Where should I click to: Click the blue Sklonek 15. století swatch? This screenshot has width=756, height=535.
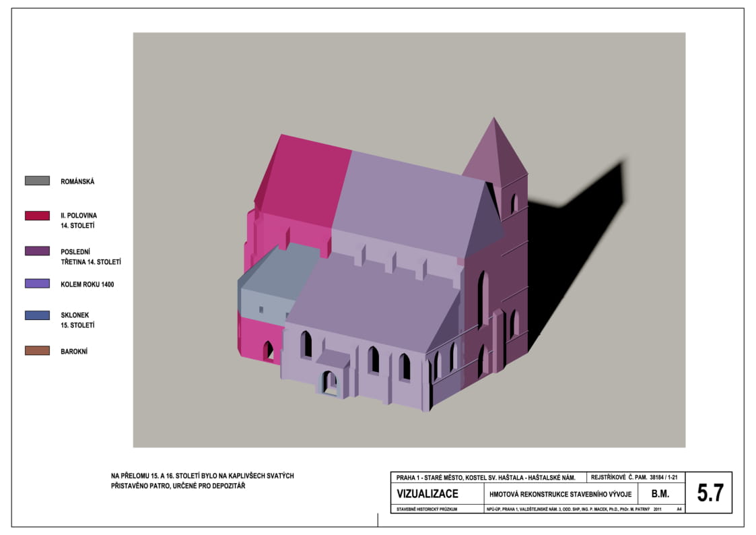(37, 315)
